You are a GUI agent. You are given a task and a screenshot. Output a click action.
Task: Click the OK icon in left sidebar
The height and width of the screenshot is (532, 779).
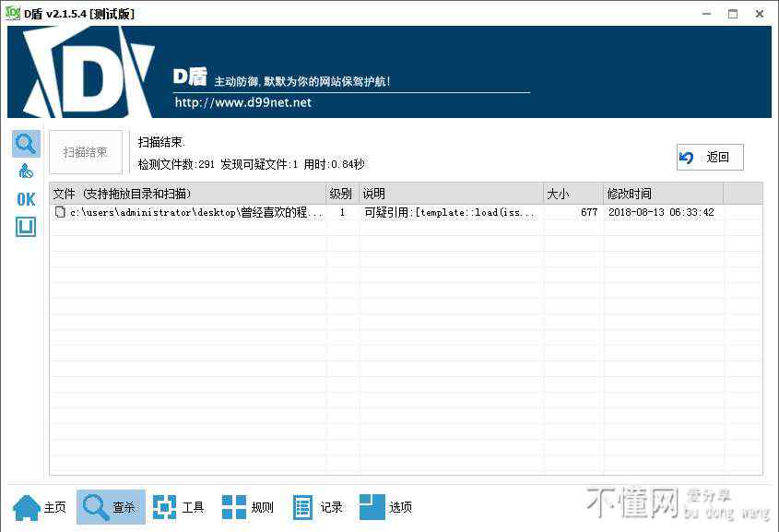pos(26,199)
